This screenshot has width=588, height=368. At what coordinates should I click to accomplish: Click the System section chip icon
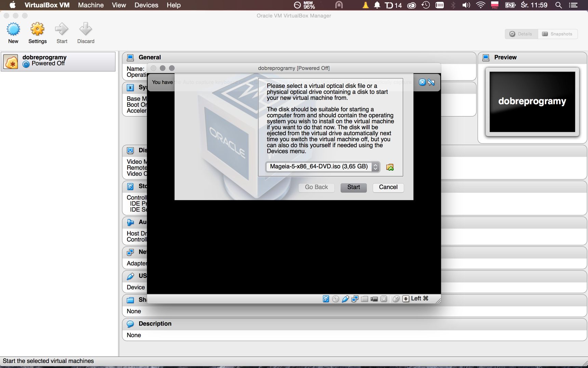130,88
